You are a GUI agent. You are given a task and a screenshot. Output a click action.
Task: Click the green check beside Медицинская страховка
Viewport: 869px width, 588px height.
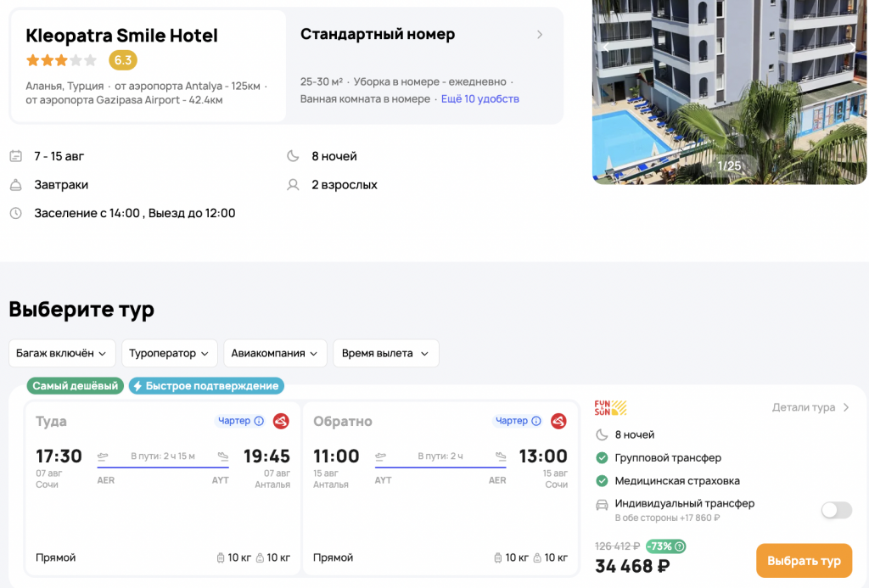point(602,481)
